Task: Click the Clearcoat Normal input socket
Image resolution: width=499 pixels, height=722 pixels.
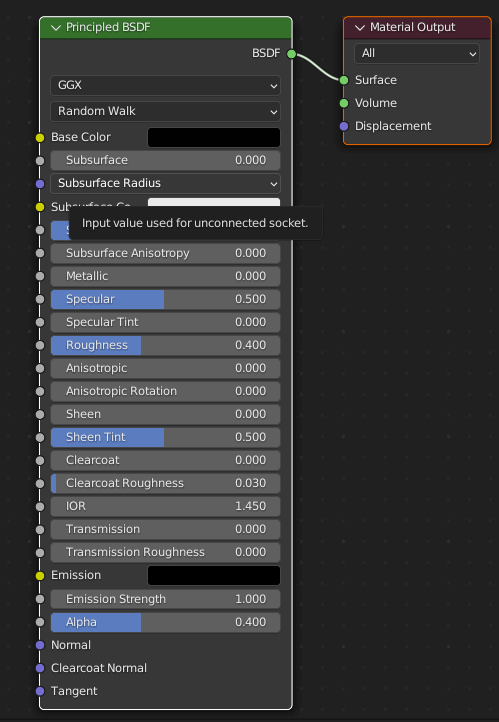Action: [x=40, y=668]
